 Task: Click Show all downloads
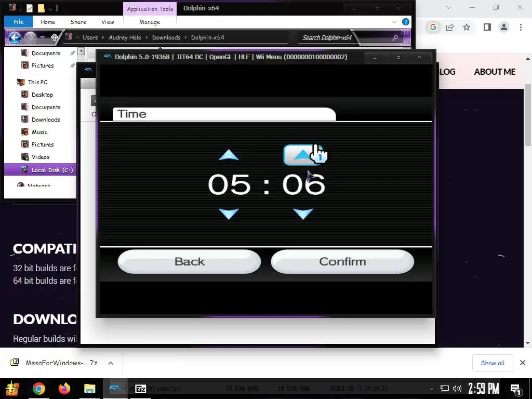(493, 363)
